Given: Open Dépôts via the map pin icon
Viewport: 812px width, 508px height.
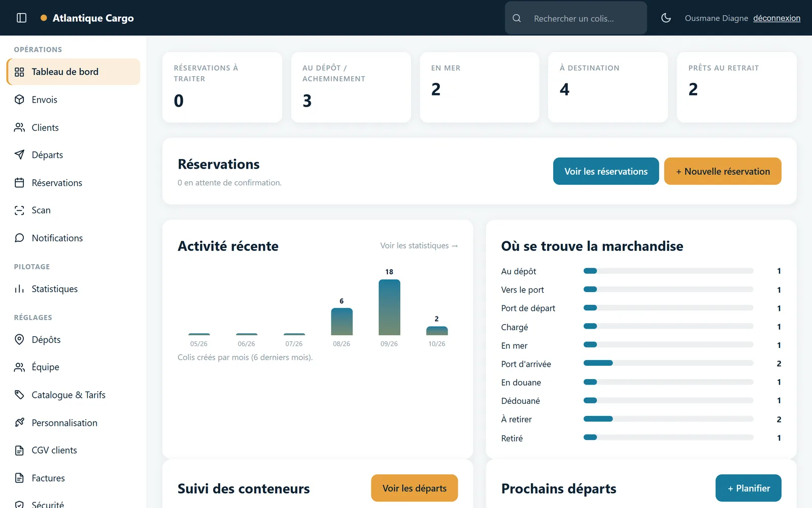Looking at the screenshot, I should click(19, 339).
